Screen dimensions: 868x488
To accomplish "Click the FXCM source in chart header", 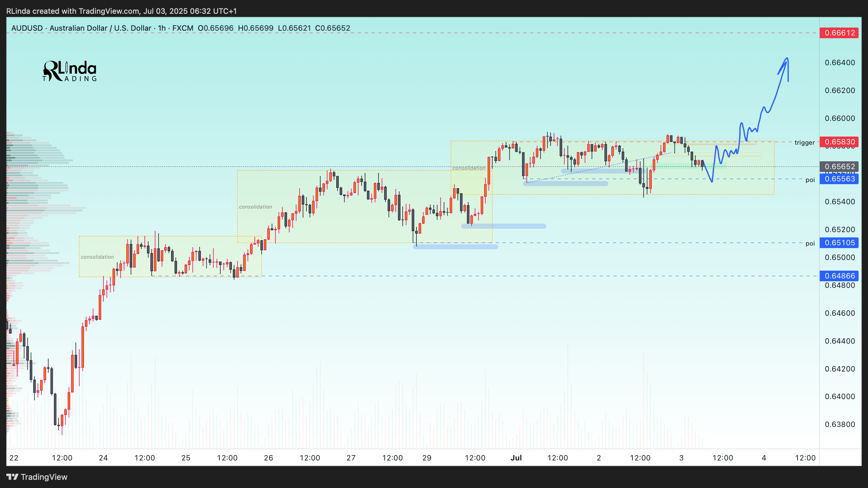I will (183, 28).
